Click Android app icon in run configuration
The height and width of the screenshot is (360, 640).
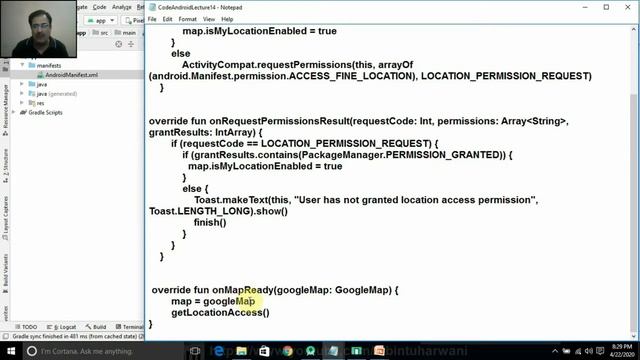pyautogui.click(x=90, y=20)
